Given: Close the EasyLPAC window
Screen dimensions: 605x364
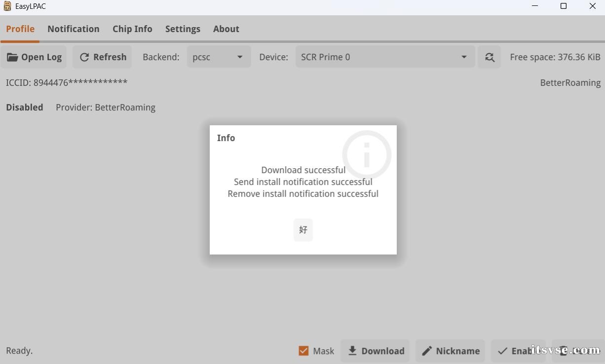Looking at the screenshot, I should click(592, 6).
